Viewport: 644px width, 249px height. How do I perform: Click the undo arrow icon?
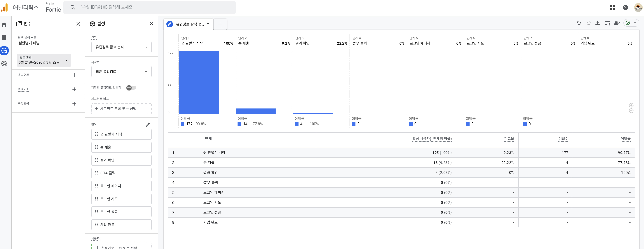click(579, 23)
